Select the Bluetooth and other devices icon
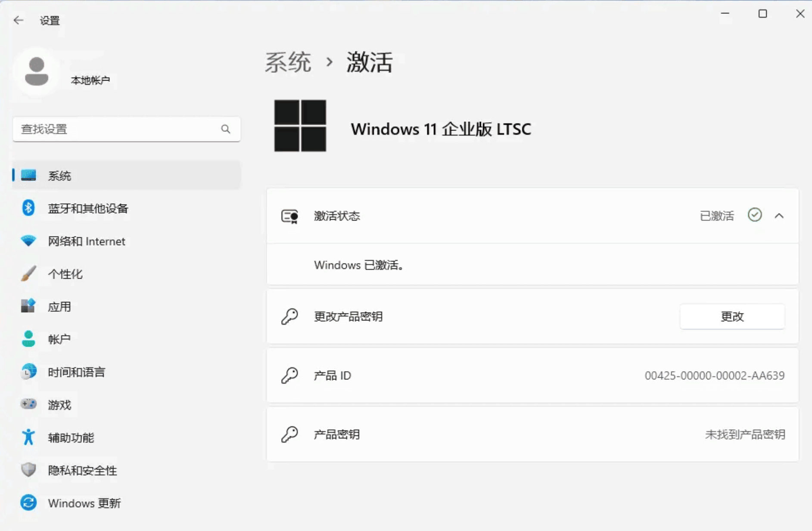812x531 pixels. [28, 208]
